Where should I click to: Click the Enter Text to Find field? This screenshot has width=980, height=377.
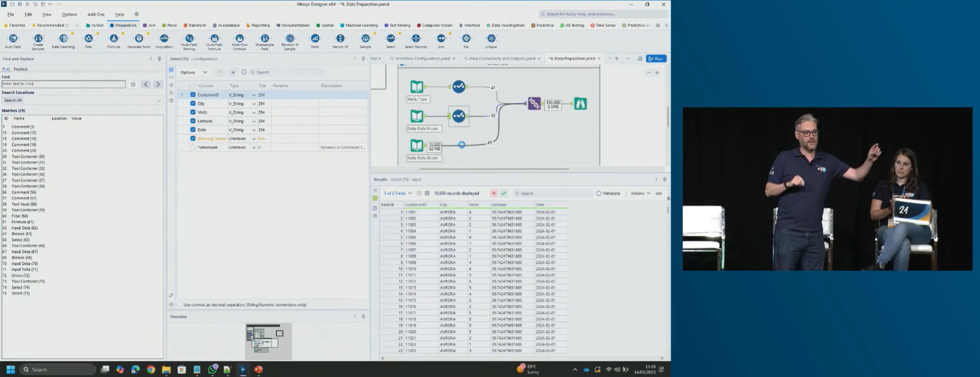coord(64,84)
